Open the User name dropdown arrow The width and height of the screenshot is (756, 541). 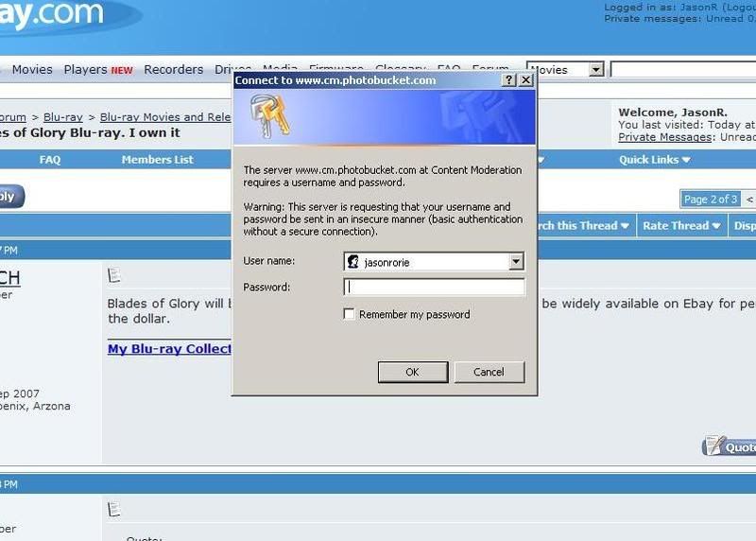[x=516, y=262]
